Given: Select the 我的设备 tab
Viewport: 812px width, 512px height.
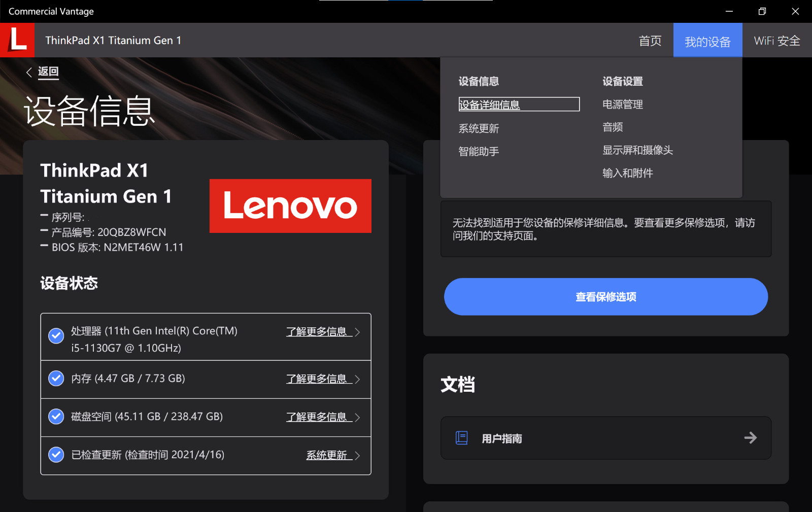Looking at the screenshot, I should coord(708,40).
